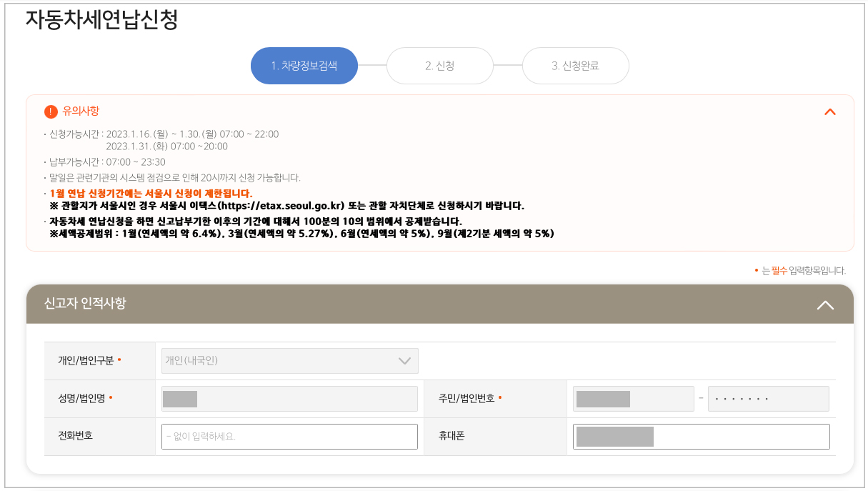The height and width of the screenshot is (491, 868).
Task: Click the 세액공제범위 notice line
Action: (301, 234)
